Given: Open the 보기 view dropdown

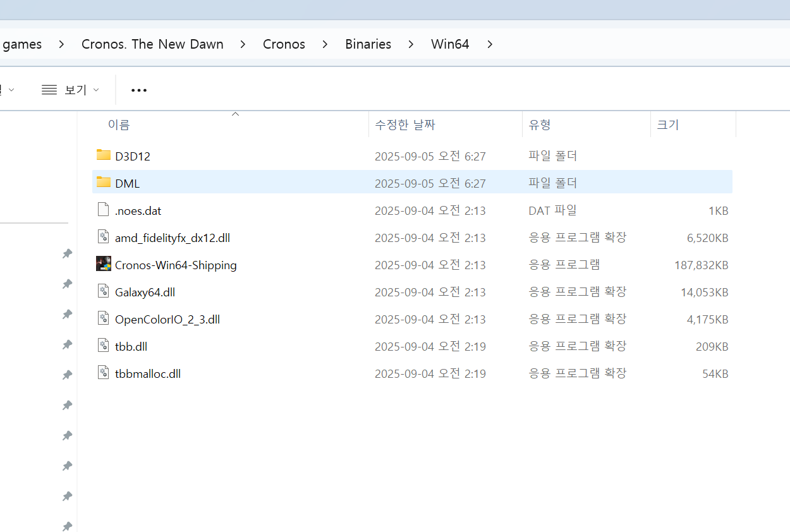Looking at the screenshot, I should pos(70,90).
